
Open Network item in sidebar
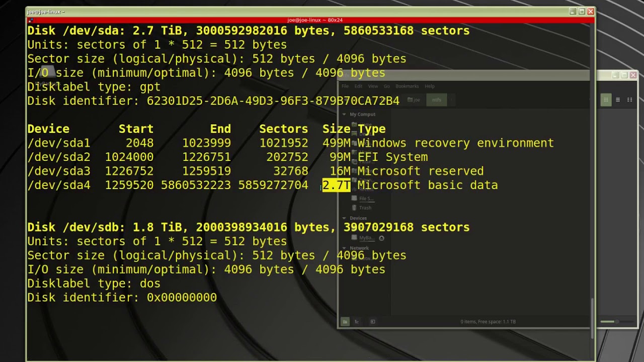click(362, 258)
